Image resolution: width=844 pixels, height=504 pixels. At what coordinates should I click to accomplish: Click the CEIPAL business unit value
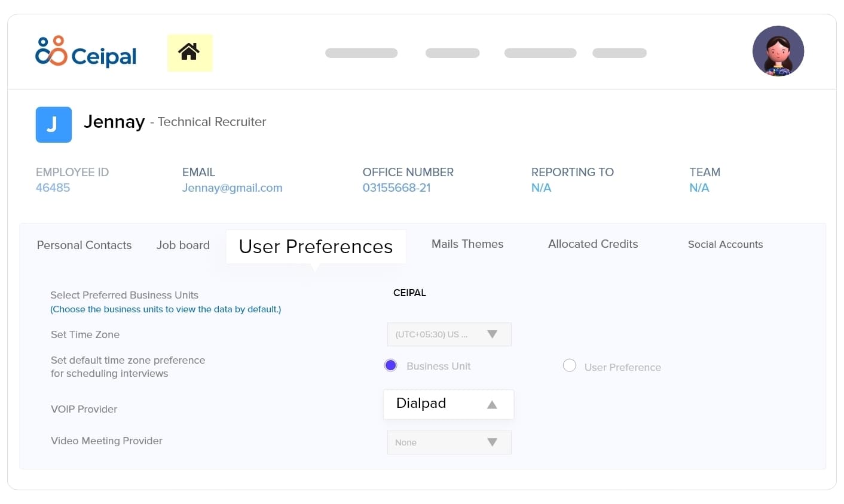click(409, 293)
